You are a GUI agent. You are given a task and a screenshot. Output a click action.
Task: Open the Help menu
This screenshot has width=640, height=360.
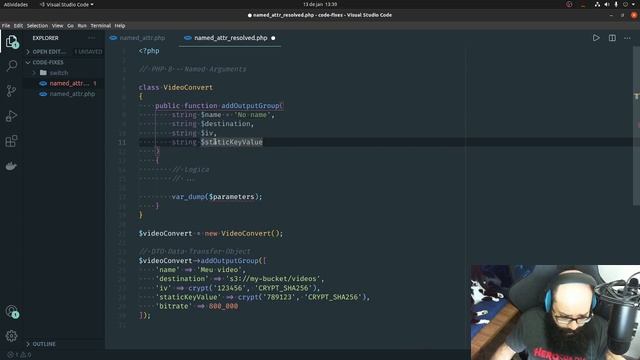point(120,26)
